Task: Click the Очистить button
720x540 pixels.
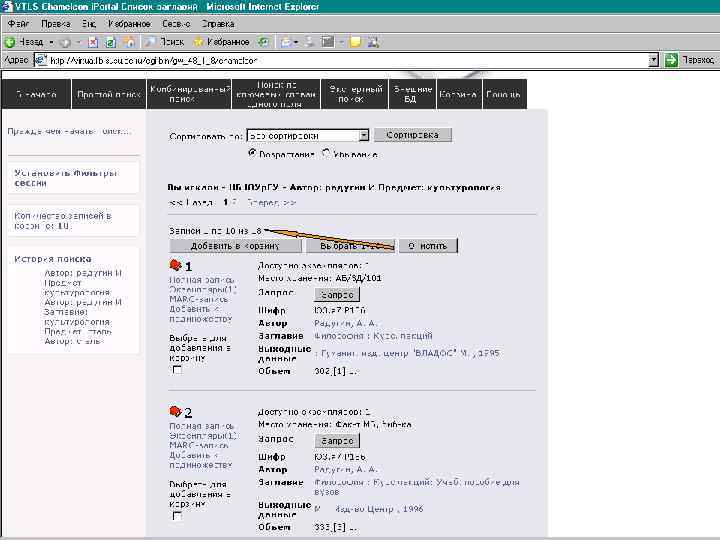Action: (428, 246)
